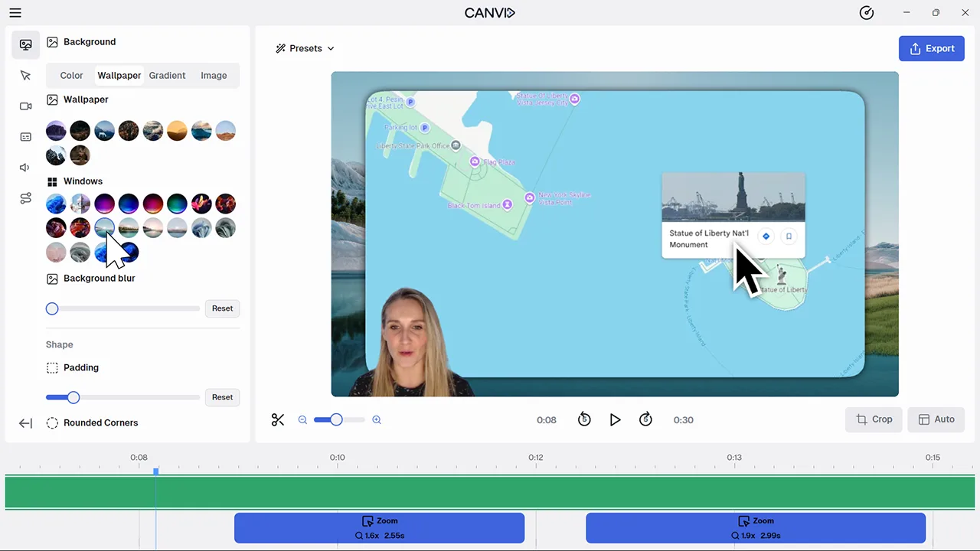Expand the Presets dropdown
The image size is (980, 551).
305,48
